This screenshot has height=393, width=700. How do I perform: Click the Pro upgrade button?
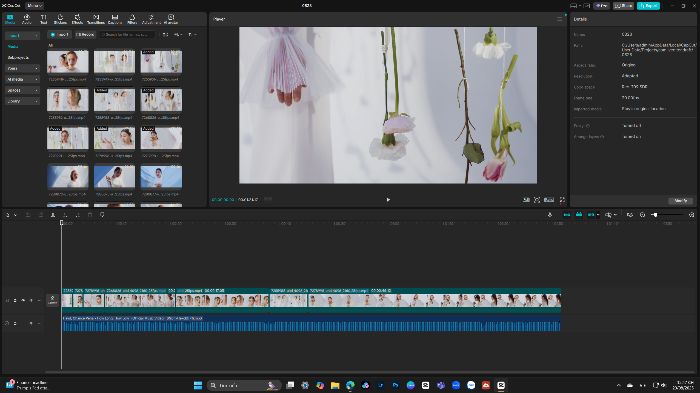coord(601,6)
